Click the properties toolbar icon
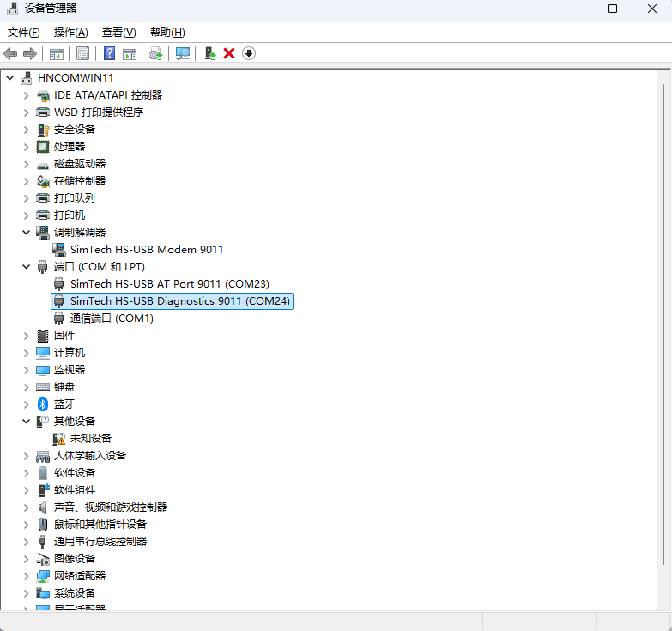 click(x=82, y=53)
